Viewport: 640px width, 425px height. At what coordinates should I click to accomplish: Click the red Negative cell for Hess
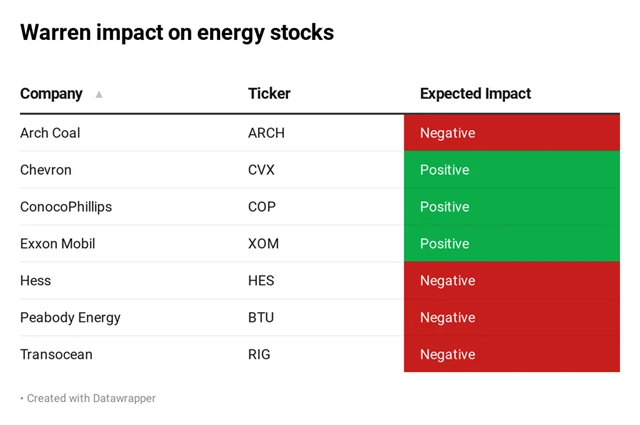511,281
